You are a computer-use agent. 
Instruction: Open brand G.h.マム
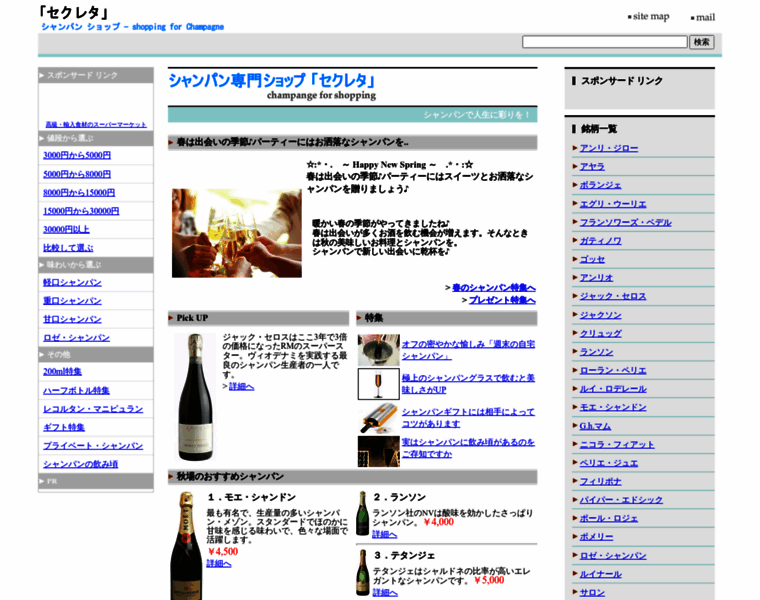pyautogui.click(x=595, y=426)
